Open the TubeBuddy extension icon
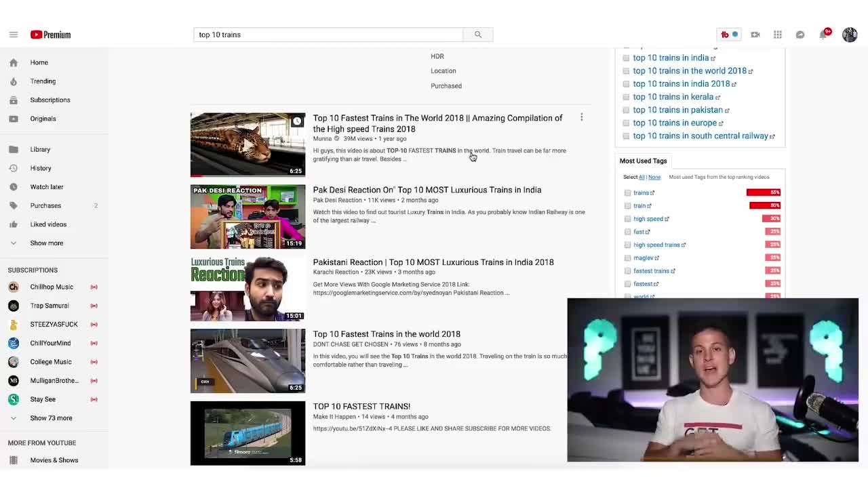Viewport: 868px width, 488px height. click(x=729, y=35)
